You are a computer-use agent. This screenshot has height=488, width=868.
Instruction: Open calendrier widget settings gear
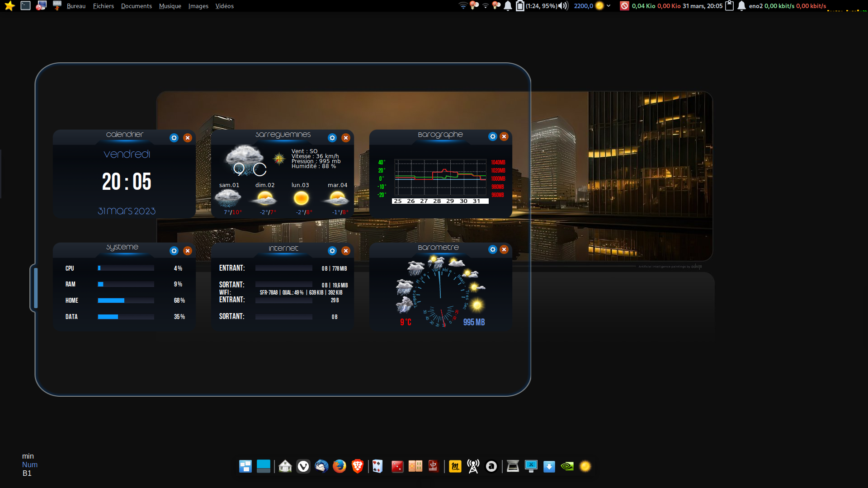[x=174, y=138]
